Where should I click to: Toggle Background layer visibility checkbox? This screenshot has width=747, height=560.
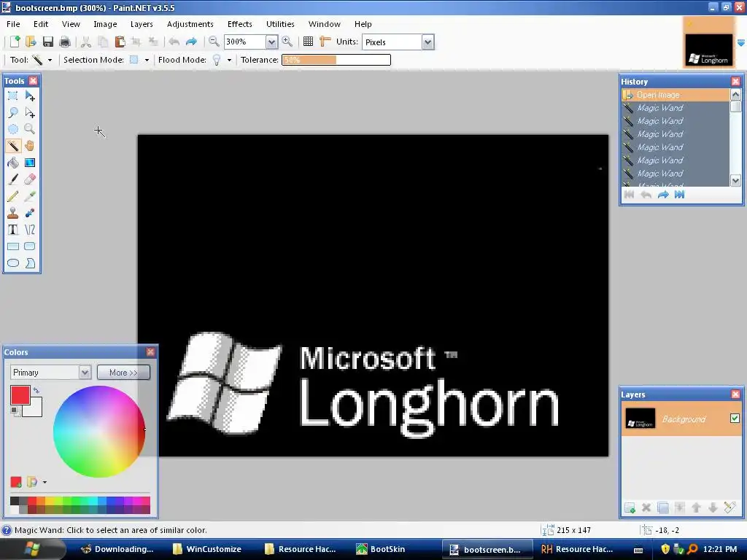coord(735,418)
